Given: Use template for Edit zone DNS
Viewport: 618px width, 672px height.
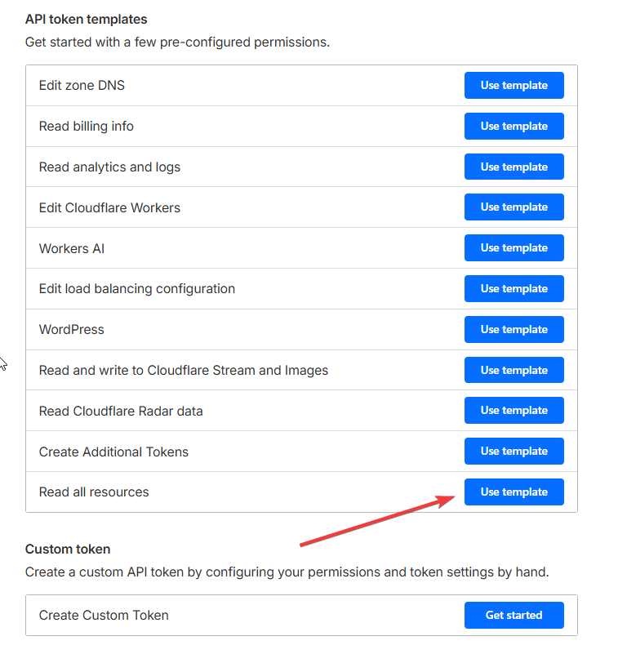Looking at the screenshot, I should 514,86.
